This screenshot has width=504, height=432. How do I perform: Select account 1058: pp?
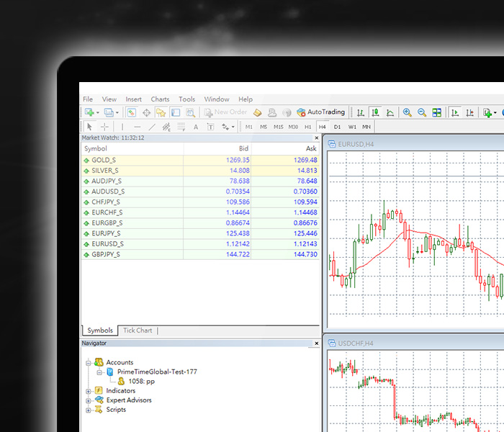pos(141,381)
